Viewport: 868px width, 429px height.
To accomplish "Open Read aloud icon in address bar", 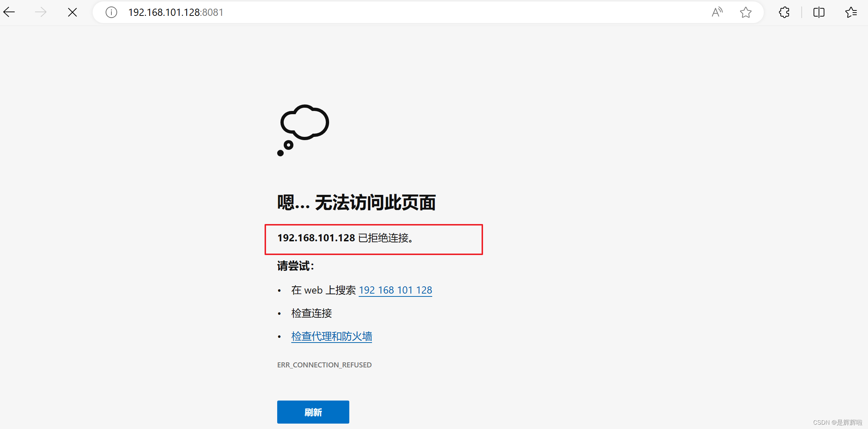I will pos(717,12).
